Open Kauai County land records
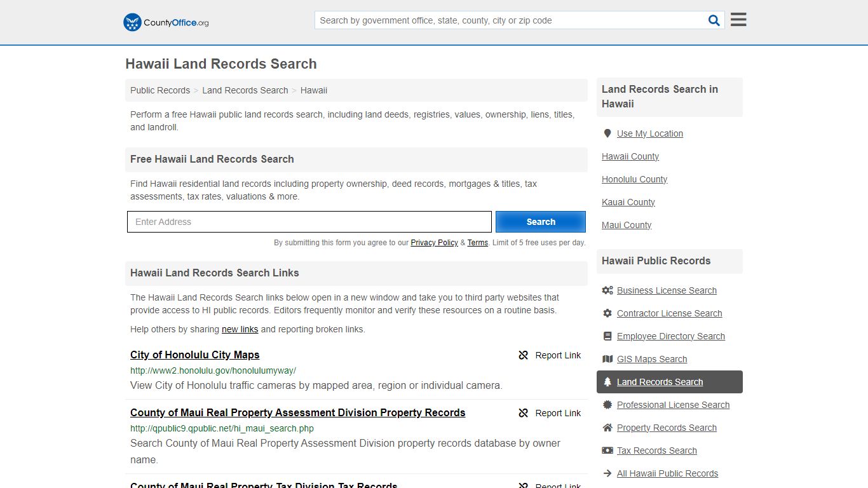This screenshot has height=488, width=868. 628,202
